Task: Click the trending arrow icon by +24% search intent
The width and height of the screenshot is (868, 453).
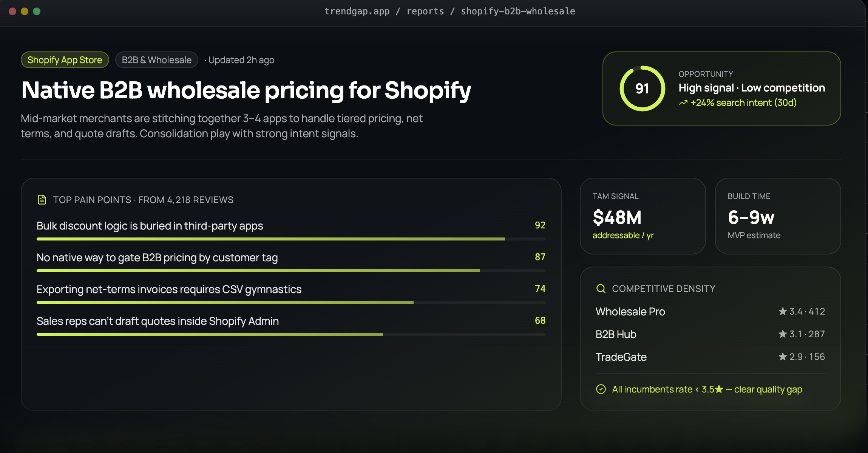Action: click(x=683, y=103)
